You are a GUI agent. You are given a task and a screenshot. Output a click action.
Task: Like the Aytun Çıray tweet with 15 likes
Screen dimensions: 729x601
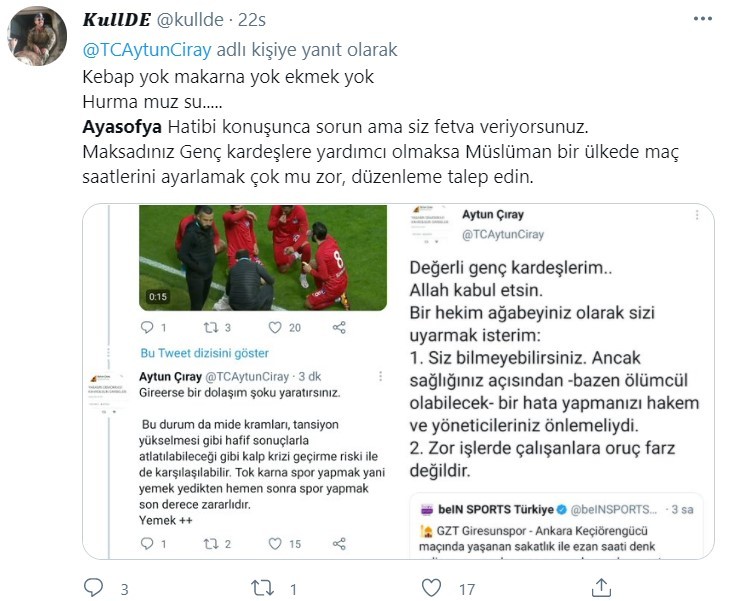pos(275,544)
